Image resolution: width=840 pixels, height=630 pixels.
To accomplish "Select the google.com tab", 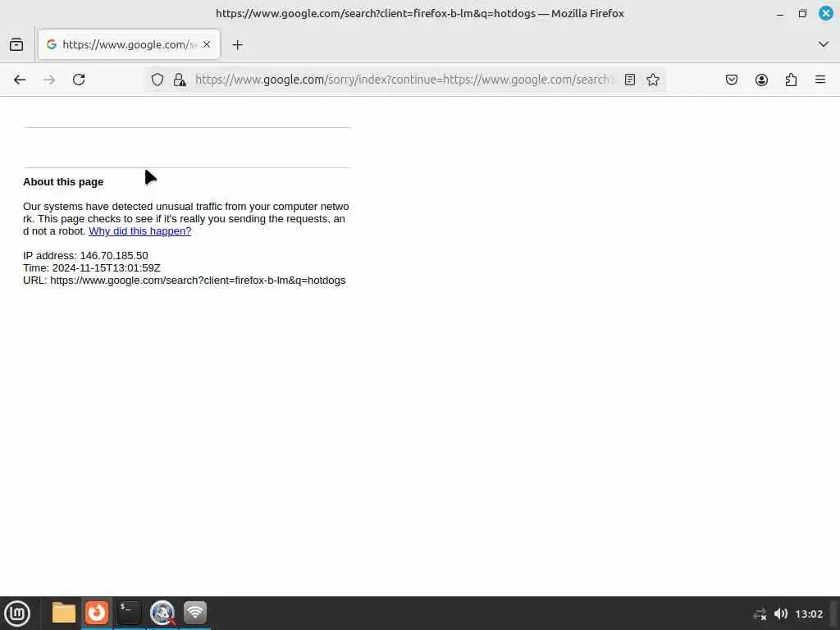I will point(129,44).
